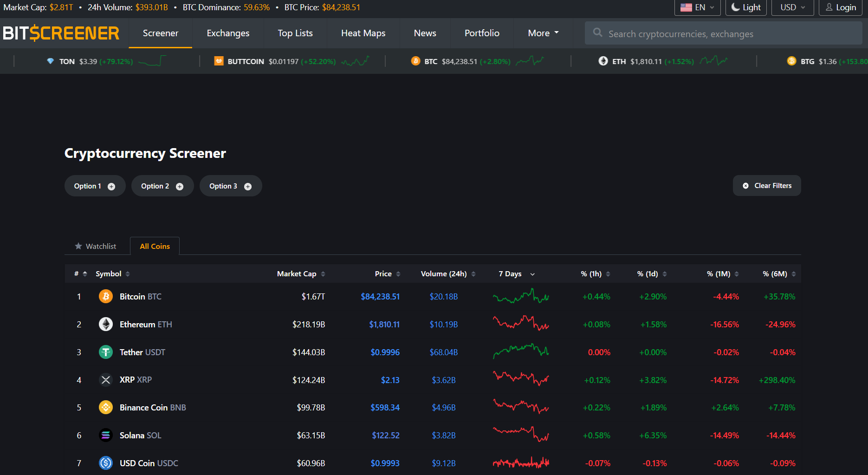Open Bitcoin 7-day sparkline chart
868x475 pixels.
coord(521,296)
